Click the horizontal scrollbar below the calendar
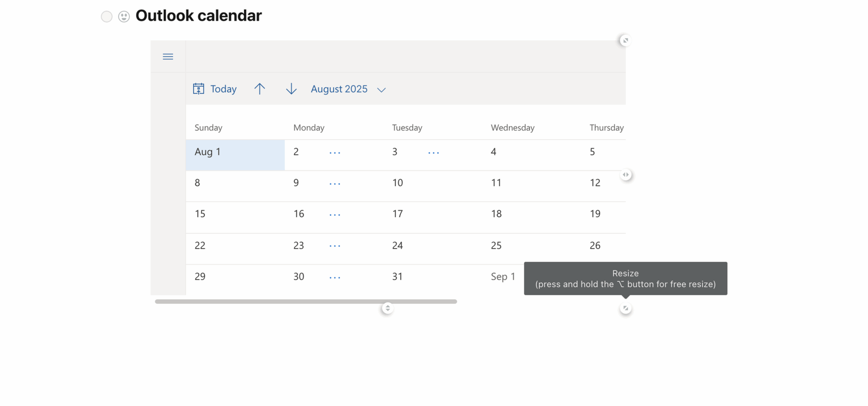The width and height of the screenshot is (868, 406). (x=306, y=302)
